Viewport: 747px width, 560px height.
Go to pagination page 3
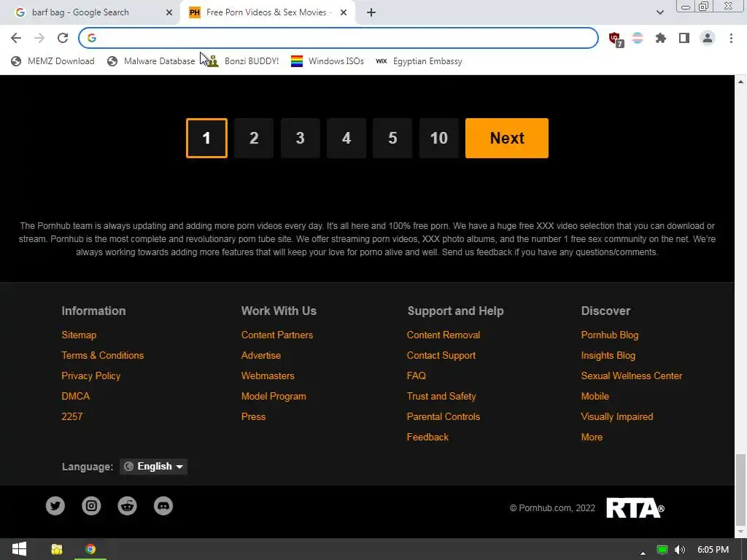point(300,138)
